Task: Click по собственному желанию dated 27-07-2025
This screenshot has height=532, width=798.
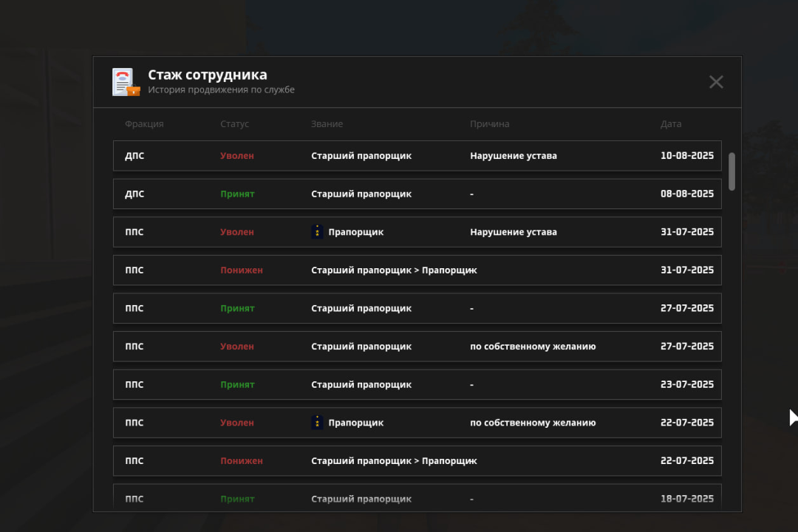Action: [533, 347]
